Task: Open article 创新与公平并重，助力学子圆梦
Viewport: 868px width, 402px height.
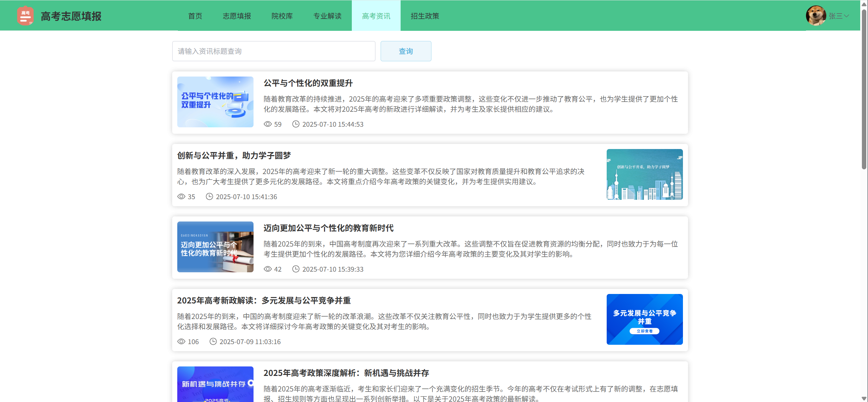Action: [x=234, y=155]
